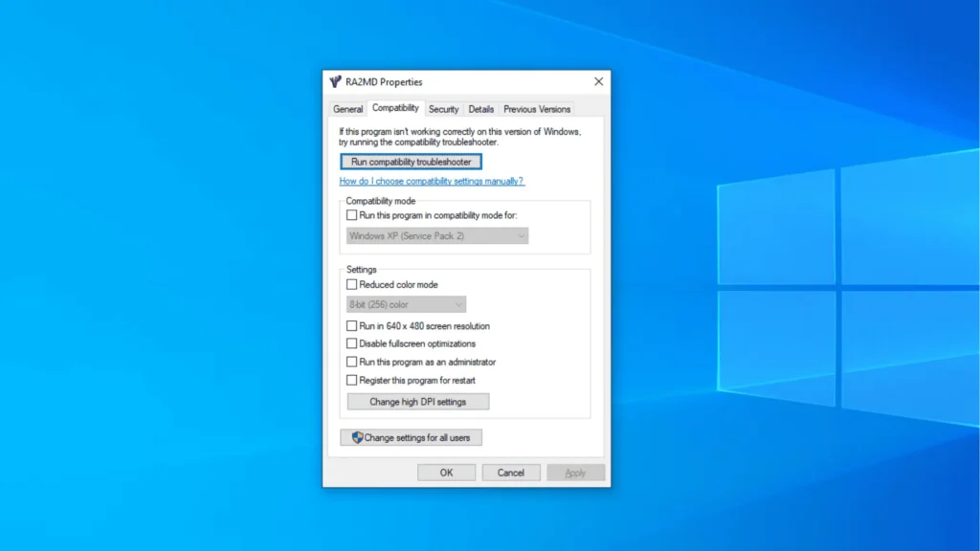Click Change settings for all users button
980x551 pixels.
click(411, 437)
